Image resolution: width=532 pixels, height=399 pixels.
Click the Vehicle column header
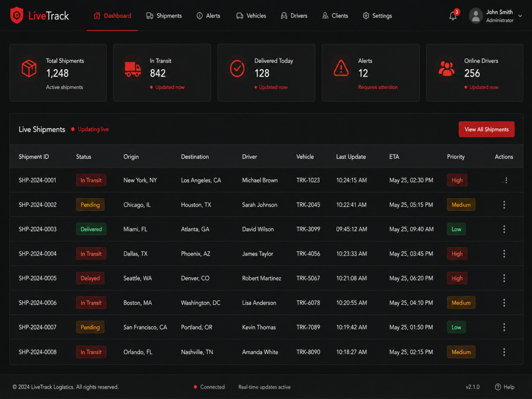[305, 157]
